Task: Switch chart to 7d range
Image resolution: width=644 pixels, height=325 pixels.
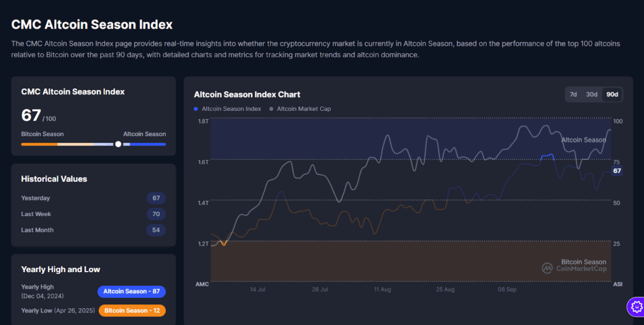Action: coord(573,94)
